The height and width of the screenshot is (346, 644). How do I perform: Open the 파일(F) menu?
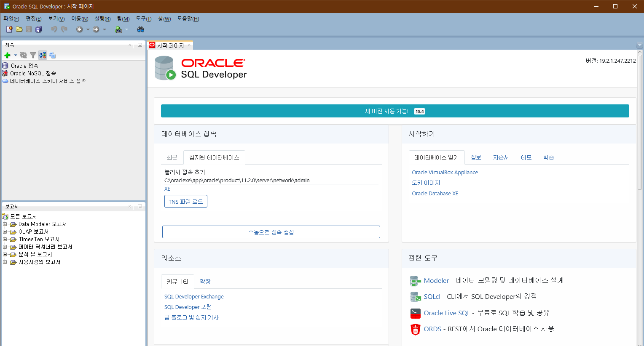point(11,19)
